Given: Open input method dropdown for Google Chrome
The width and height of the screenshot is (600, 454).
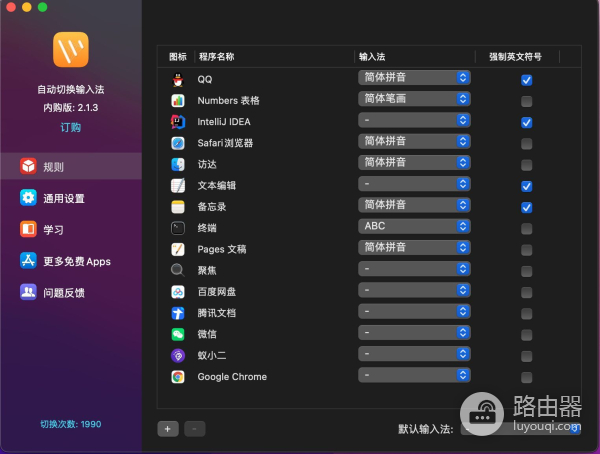Looking at the screenshot, I should click(x=414, y=375).
